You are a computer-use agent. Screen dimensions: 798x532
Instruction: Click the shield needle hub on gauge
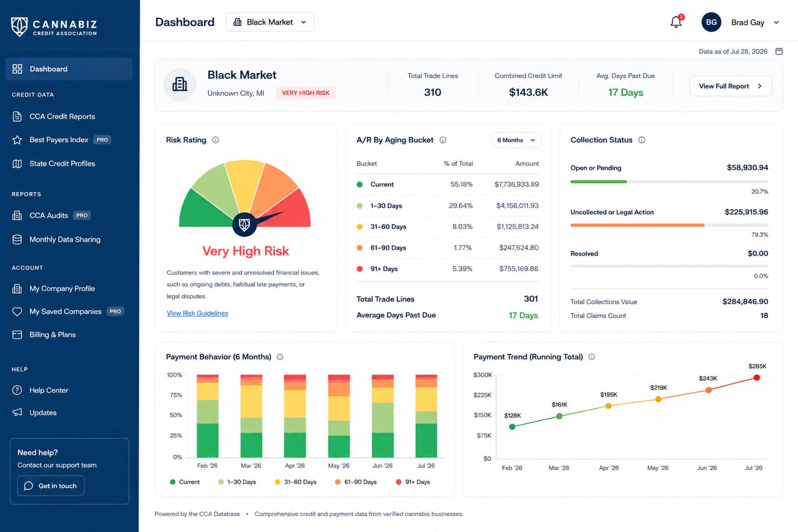point(244,225)
